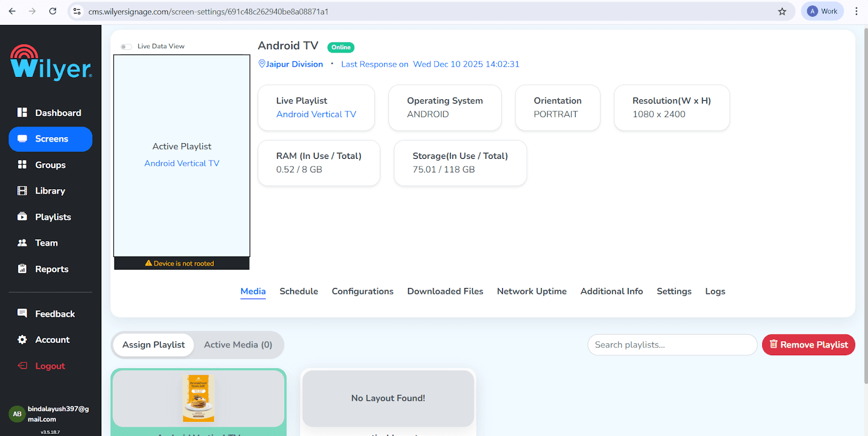Click the site info icon in address bar

77,11
